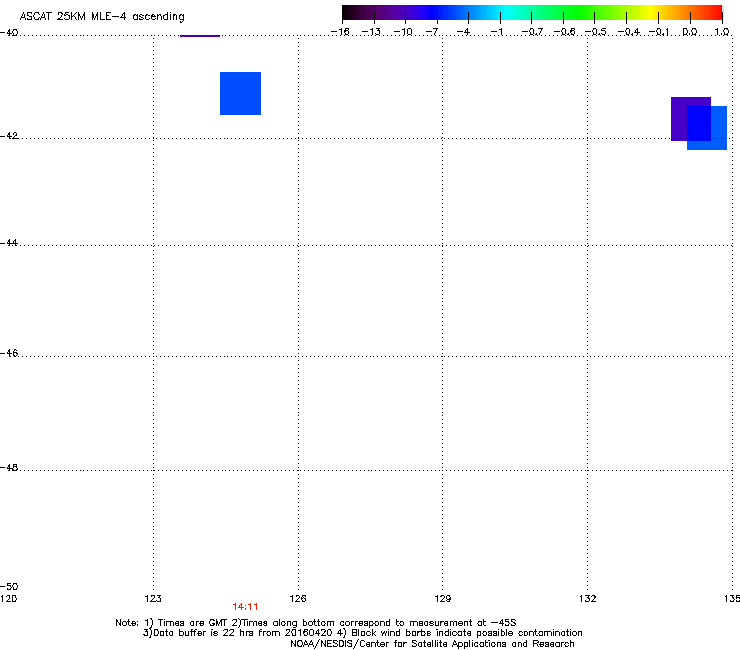Click the ASCAT 25KM MLE-4 ascending title

(x=102, y=17)
